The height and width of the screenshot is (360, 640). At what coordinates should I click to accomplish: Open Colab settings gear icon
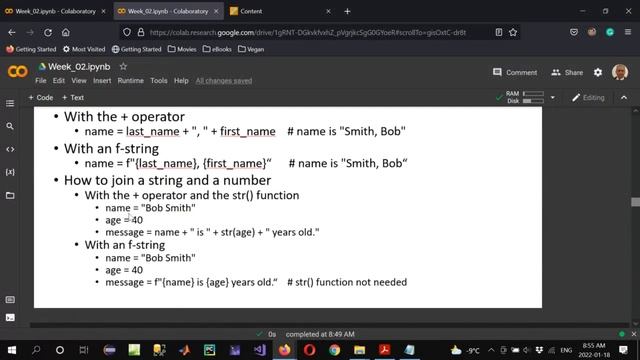(598, 73)
